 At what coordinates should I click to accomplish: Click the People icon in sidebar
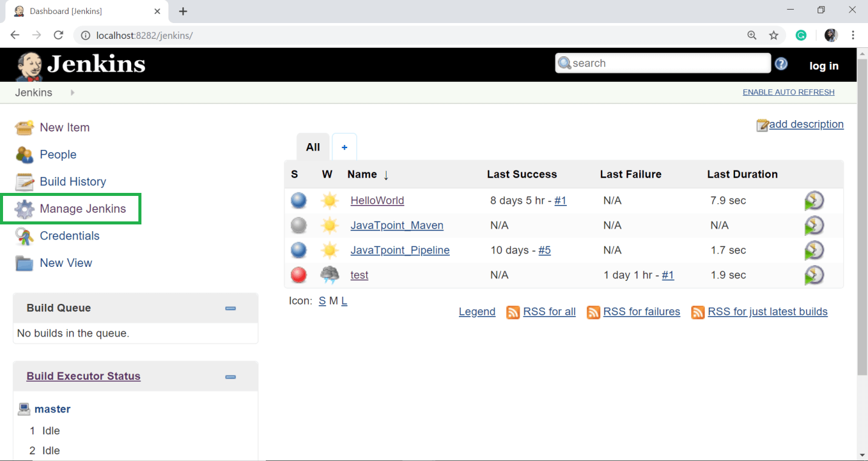[x=24, y=155]
